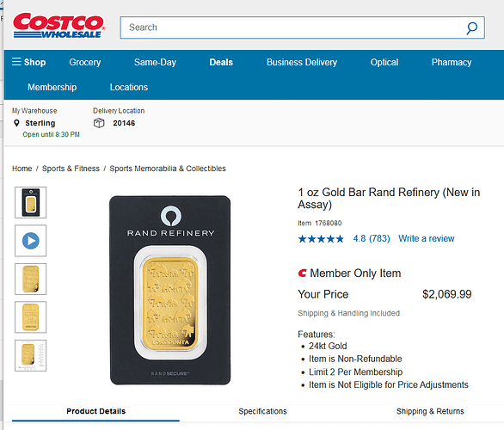The width and height of the screenshot is (504, 430).
Task: Click the delivery location box icon
Action: point(99,123)
